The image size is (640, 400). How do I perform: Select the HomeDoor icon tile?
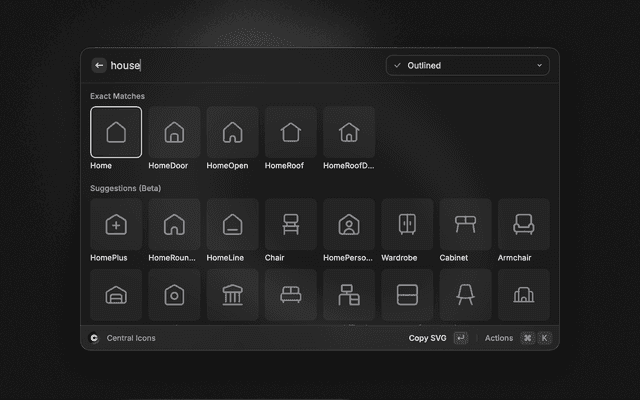(x=174, y=132)
